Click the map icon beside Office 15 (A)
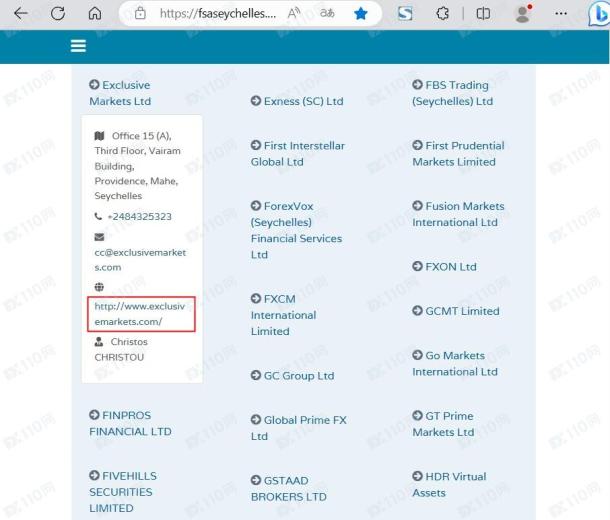The height and width of the screenshot is (520, 610). click(x=99, y=136)
